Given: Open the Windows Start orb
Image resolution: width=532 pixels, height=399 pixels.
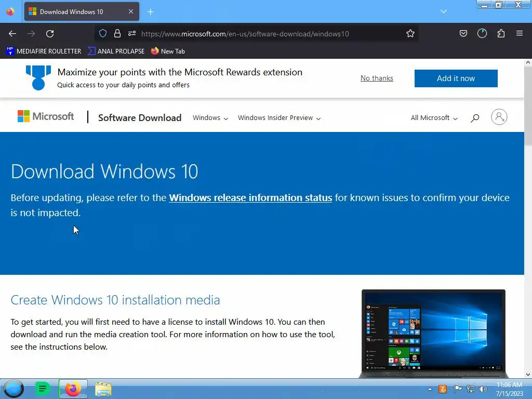Looking at the screenshot, I should [x=14, y=389].
